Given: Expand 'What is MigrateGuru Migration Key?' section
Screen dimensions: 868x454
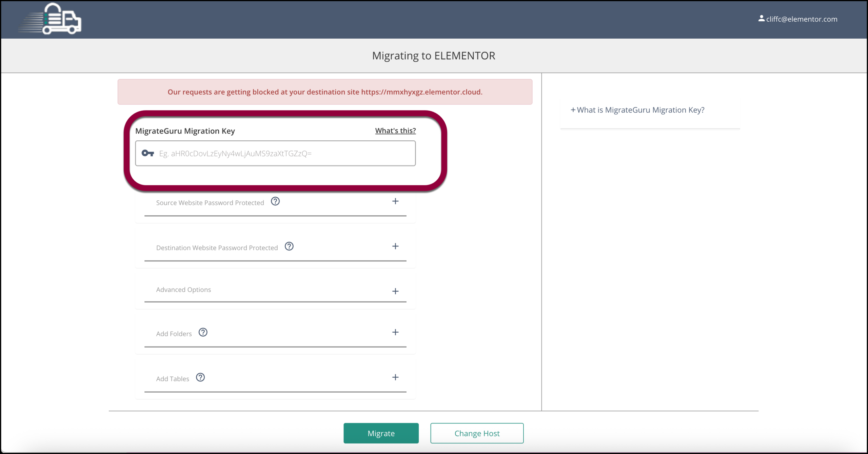Looking at the screenshot, I should pyautogui.click(x=637, y=110).
